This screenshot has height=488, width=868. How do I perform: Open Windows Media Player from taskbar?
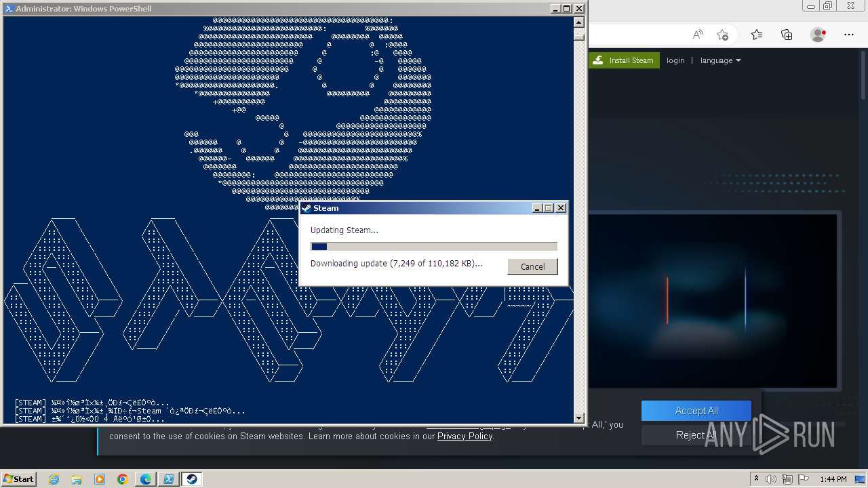(x=100, y=479)
